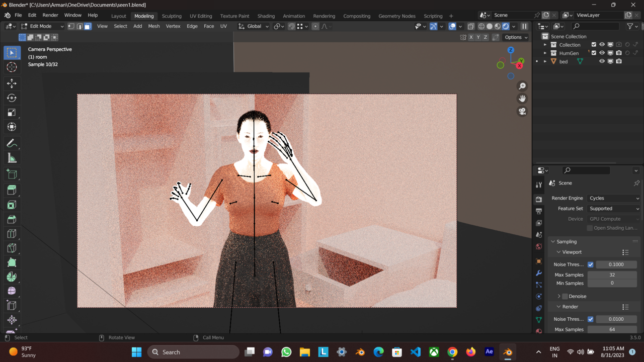Expand the bed object in the outliner
Image resolution: width=644 pixels, height=362 pixels.
pos(545,61)
